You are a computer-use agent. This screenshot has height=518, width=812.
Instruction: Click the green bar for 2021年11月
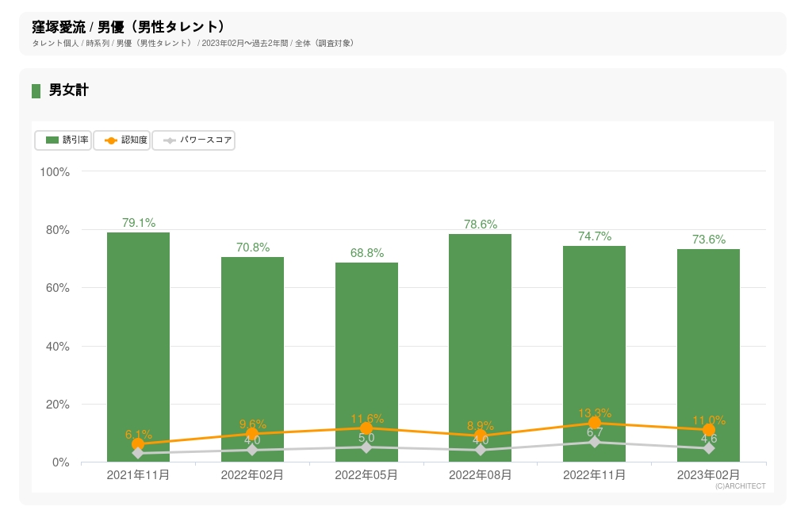pyautogui.click(x=138, y=333)
